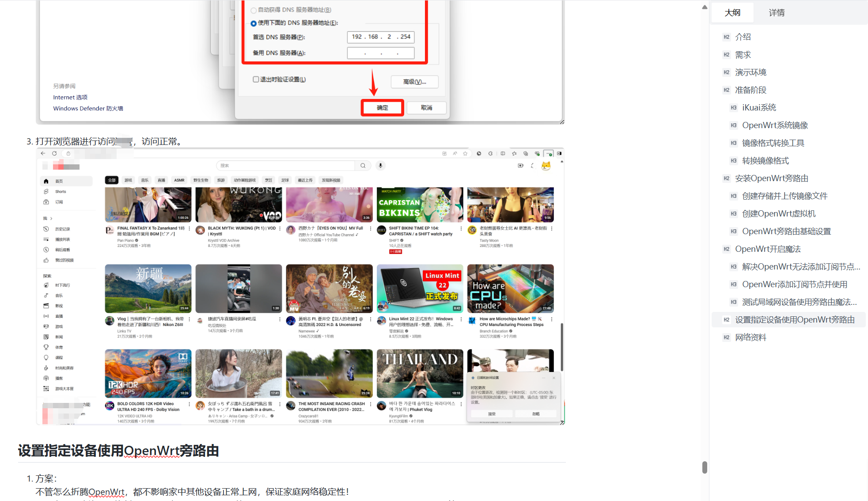The height and width of the screenshot is (501, 868).
Task: Click the cat avatar profile icon
Action: (546, 166)
